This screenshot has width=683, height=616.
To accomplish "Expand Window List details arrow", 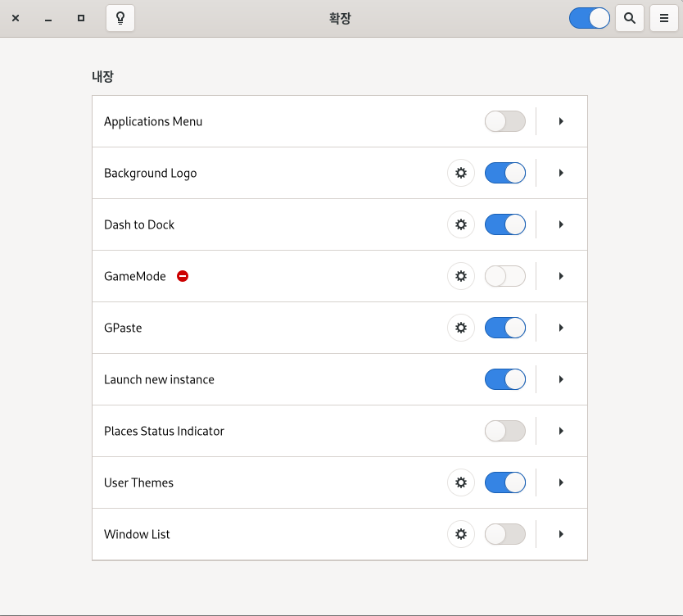I will click(x=561, y=534).
